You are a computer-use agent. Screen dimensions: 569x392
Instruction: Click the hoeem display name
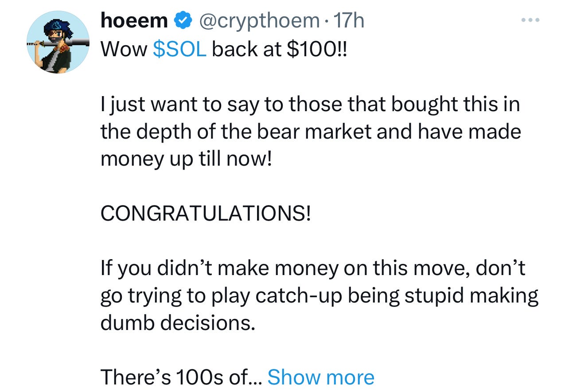134,20
